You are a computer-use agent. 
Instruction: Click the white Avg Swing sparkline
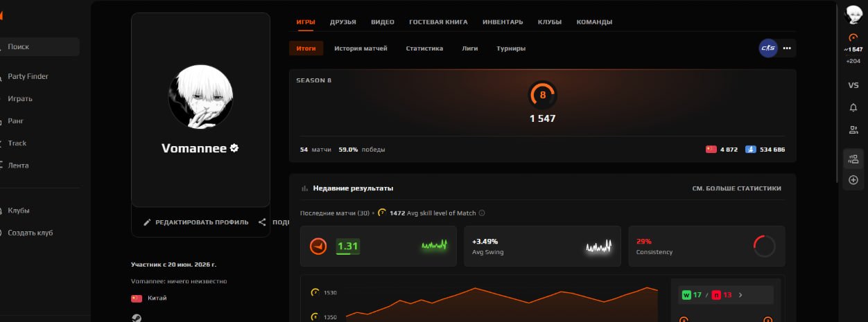[x=600, y=247]
